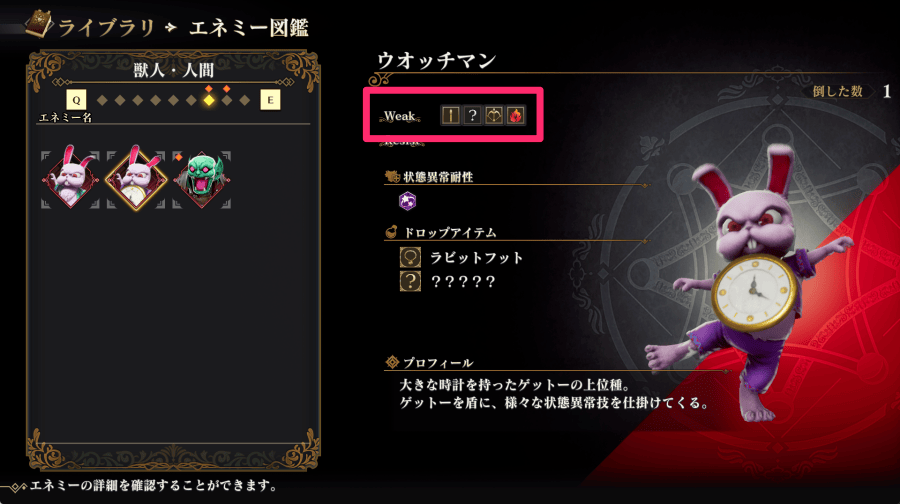900x504 pixels.
Task: Click the fire weakness icon
Action: (515, 115)
